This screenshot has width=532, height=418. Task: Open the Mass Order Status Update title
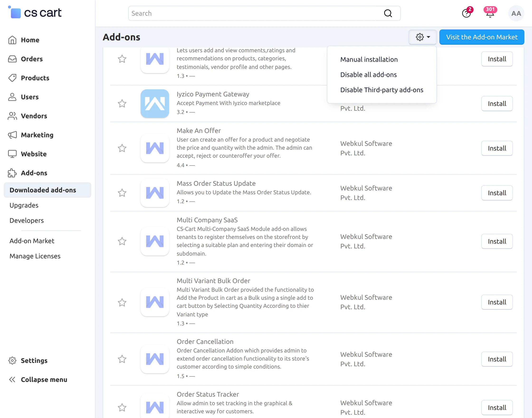pyautogui.click(x=216, y=183)
